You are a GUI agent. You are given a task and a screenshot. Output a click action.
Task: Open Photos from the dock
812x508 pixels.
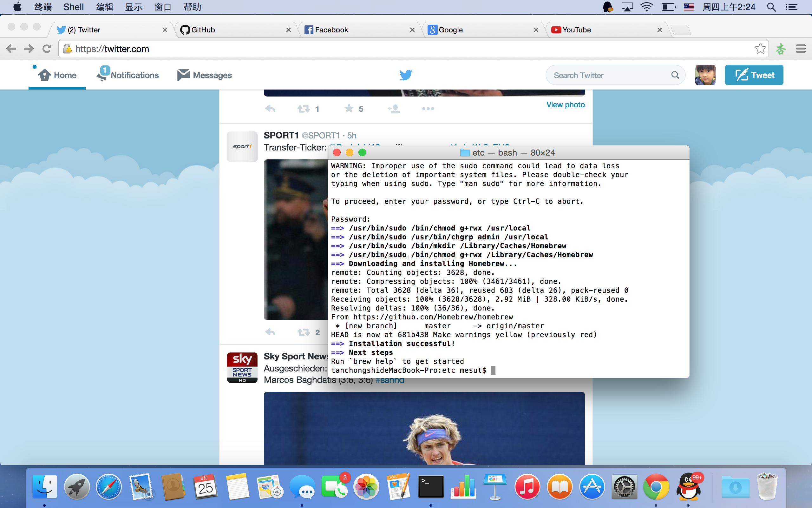click(x=366, y=486)
